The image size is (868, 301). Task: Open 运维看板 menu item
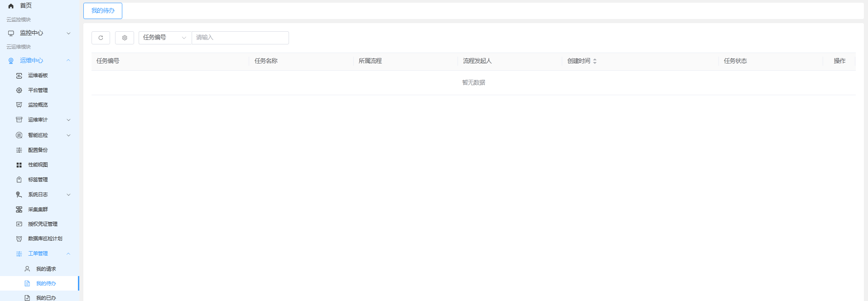coord(38,76)
